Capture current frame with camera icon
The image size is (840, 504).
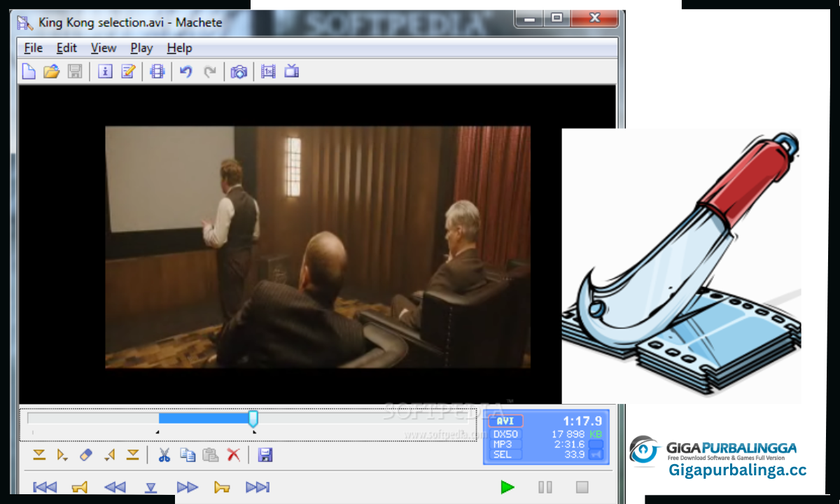239,71
